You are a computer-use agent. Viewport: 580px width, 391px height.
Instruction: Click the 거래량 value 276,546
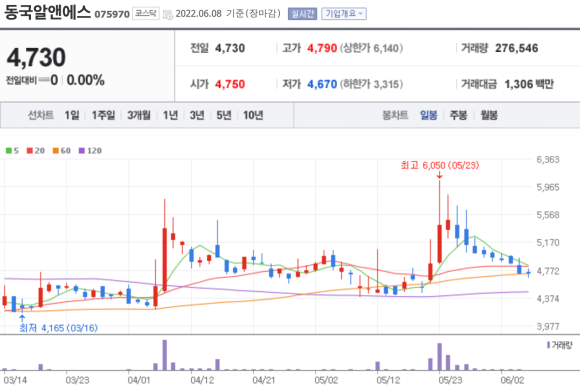pos(517,48)
